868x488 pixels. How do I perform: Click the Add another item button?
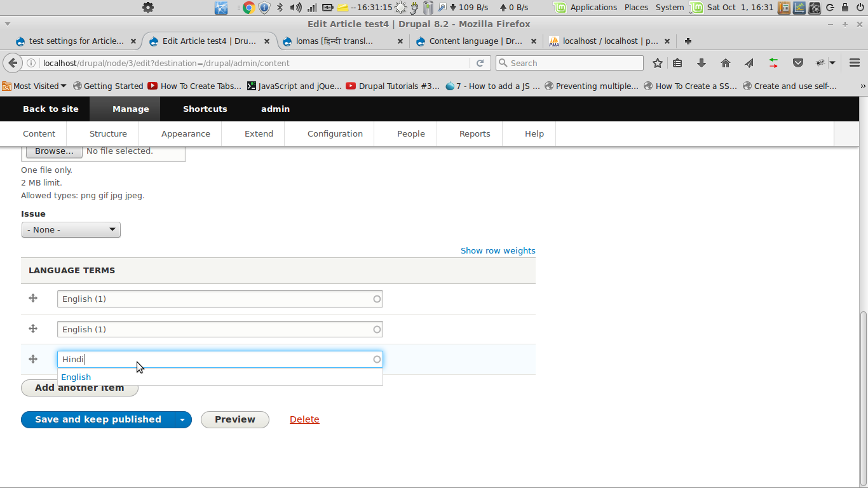point(79,388)
